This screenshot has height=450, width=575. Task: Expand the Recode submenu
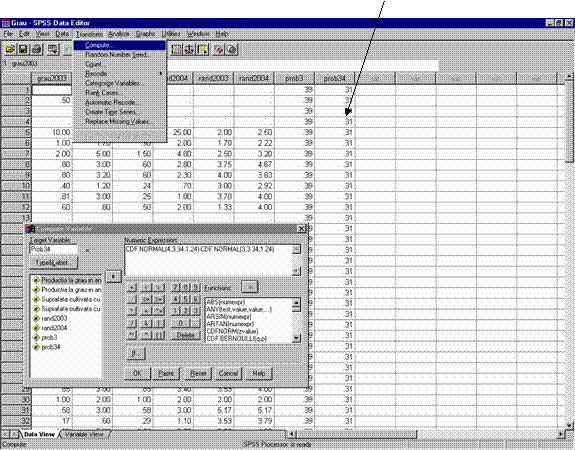click(120, 74)
